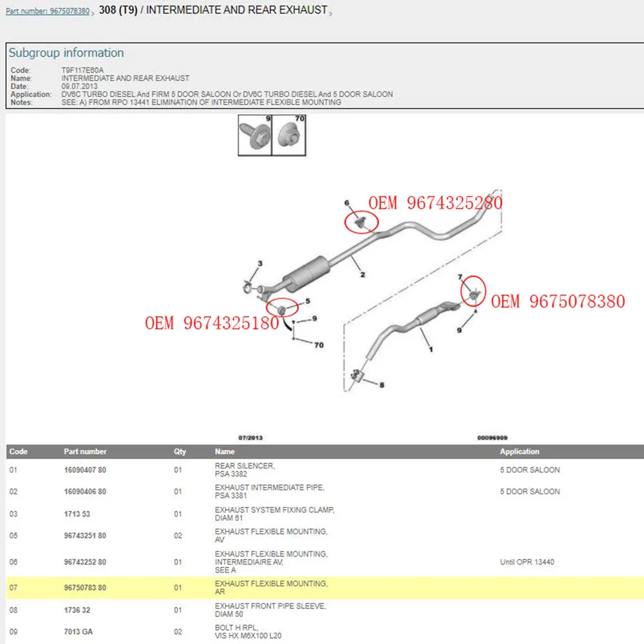Click the diagram reference number 00096909
The height and width of the screenshot is (644, 644).
coord(493,438)
